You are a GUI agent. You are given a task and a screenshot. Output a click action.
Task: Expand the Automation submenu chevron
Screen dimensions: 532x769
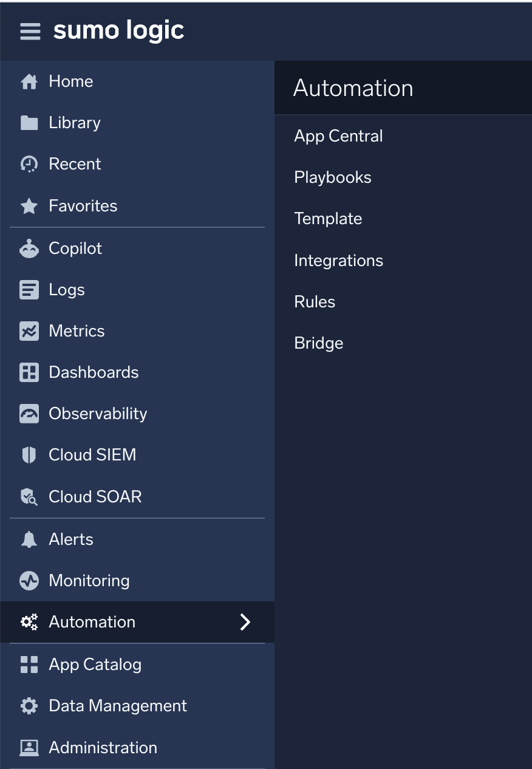245,621
